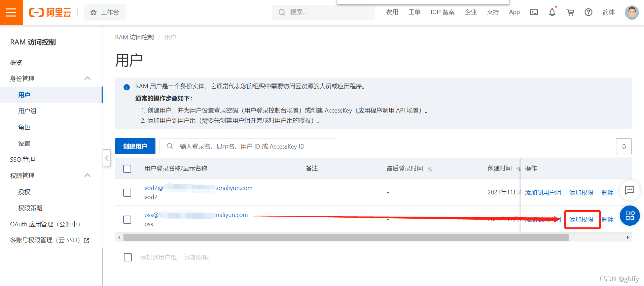Click 添加权限 for the oss user
Viewport: 644px width, 286px height.
(x=581, y=220)
